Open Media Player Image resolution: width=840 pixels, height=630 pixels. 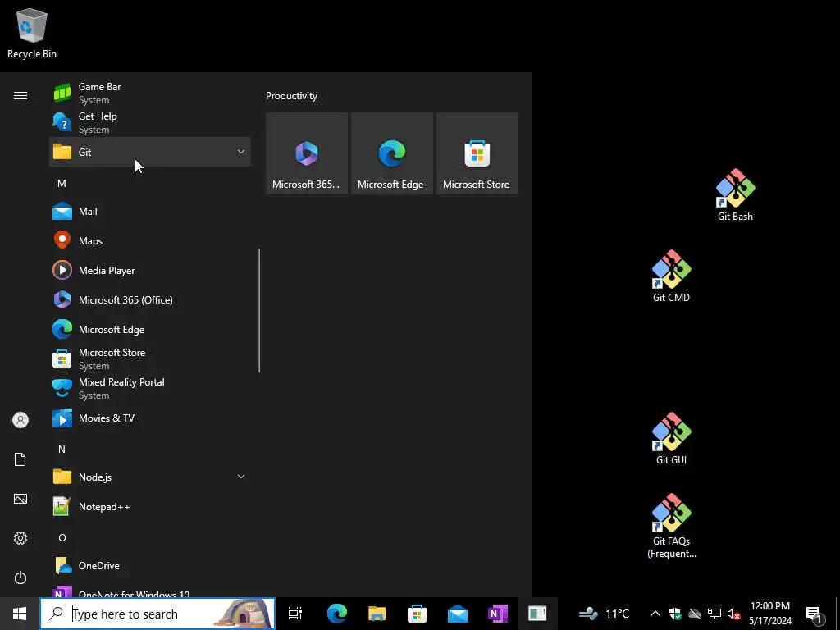click(x=150, y=270)
